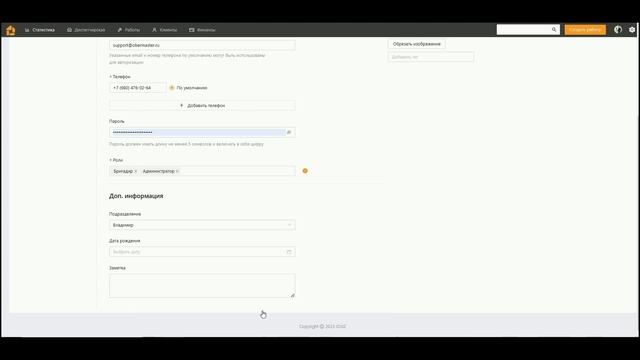Screen dimensions: 640x360
Task: Click Добавить телефон button
Action: pos(202,105)
